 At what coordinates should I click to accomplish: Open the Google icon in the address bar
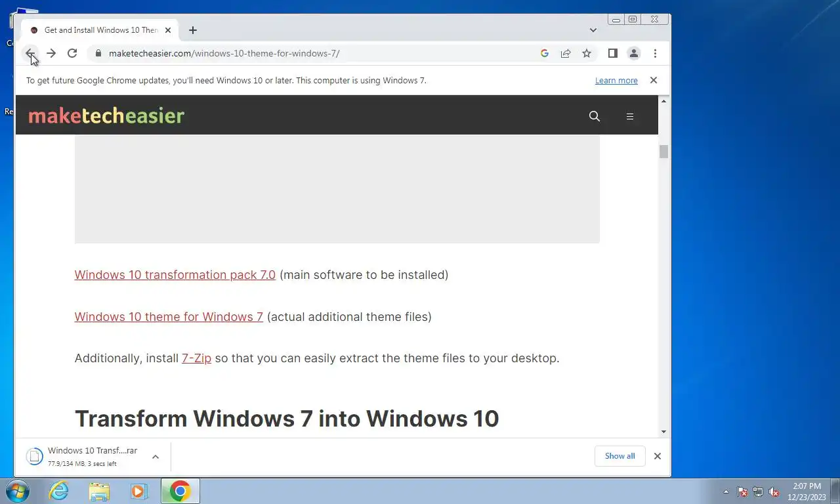coord(545,53)
